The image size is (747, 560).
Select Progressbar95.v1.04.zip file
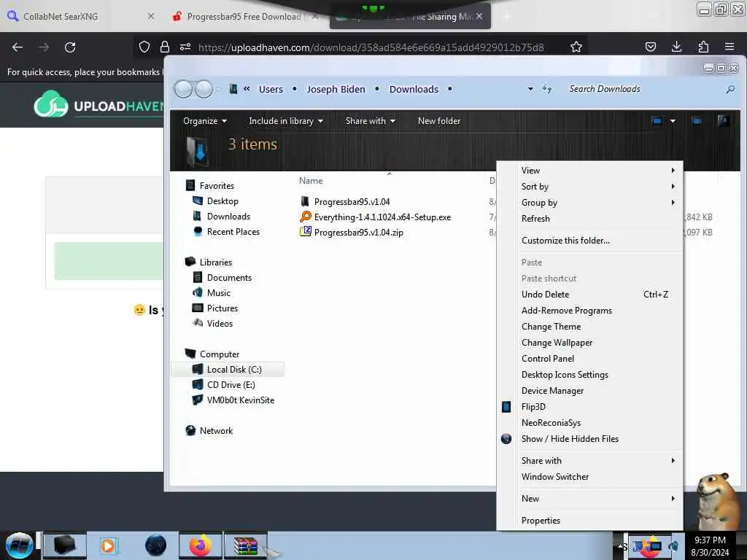click(x=358, y=233)
